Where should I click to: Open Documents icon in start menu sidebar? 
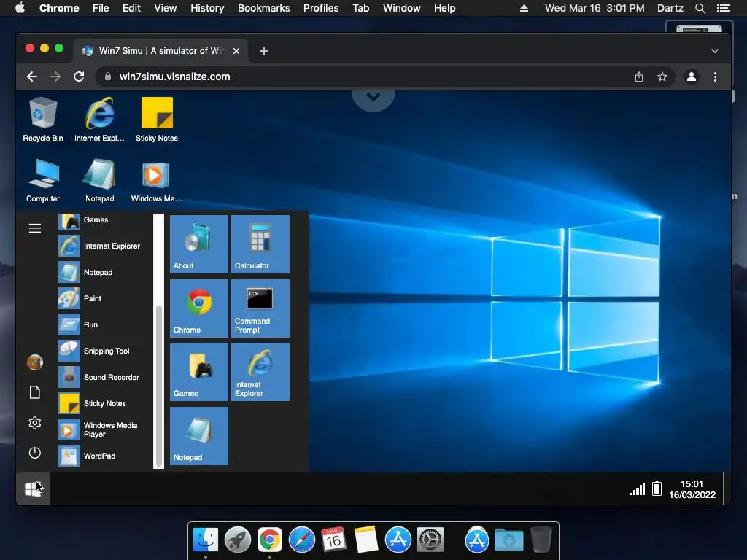35,392
